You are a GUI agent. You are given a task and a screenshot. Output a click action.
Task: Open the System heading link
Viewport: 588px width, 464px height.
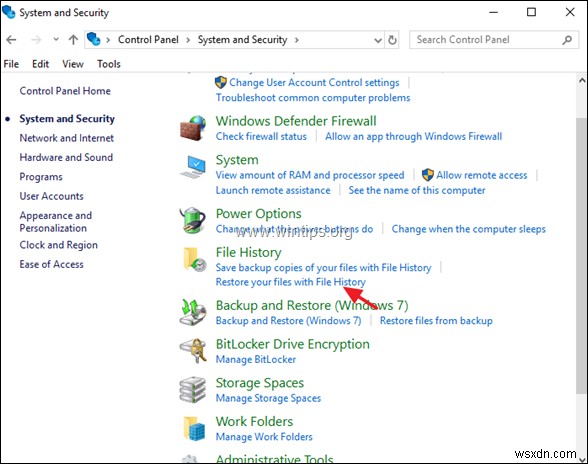point(237,160)
